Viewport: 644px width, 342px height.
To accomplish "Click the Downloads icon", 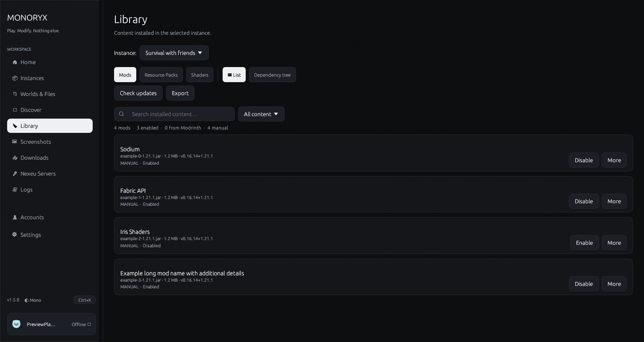I will coord(15,158).
